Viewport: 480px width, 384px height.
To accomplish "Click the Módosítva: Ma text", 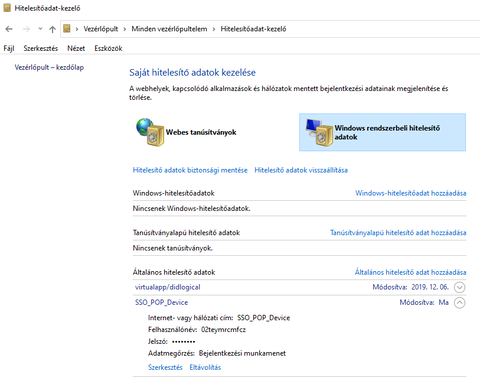I will (x=424, y=302).
